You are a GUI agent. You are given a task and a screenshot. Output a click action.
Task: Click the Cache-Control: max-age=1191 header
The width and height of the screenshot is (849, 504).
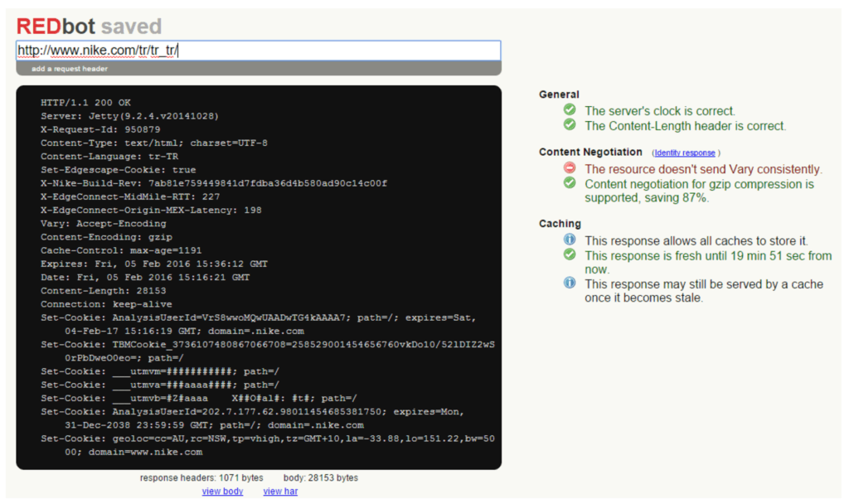pos(121,250)
